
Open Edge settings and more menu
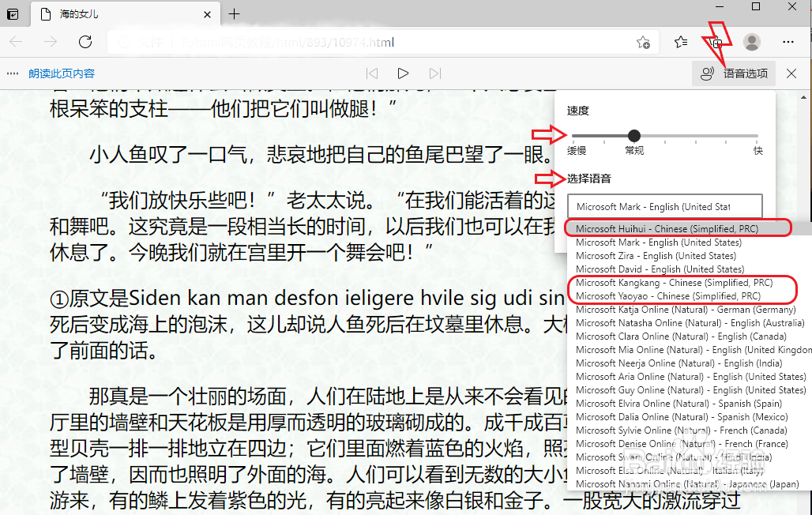coord(788,42)
